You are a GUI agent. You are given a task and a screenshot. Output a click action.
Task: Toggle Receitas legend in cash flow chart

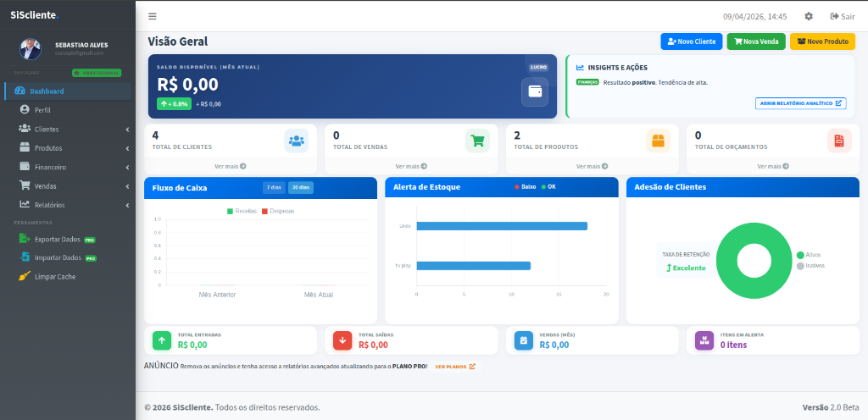(242, 211)
